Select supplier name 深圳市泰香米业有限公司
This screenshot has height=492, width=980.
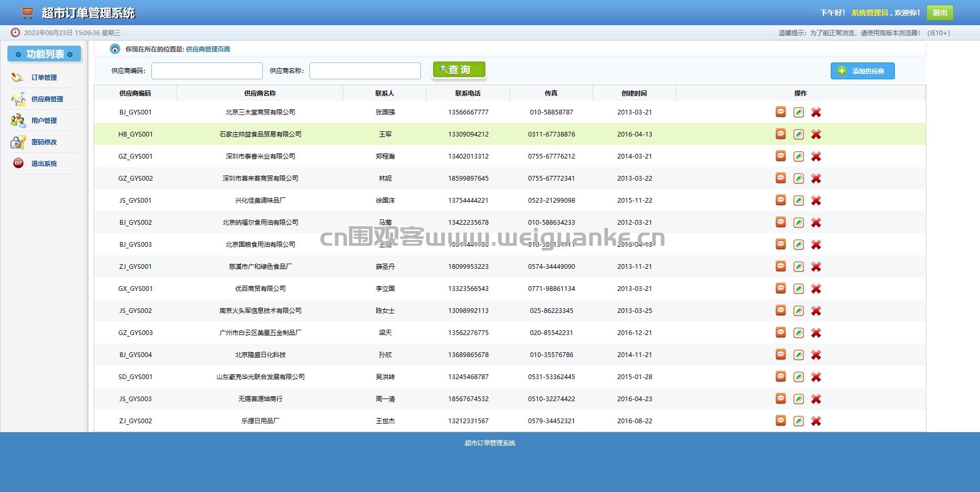pyautogui.click(x=261, y=156)
